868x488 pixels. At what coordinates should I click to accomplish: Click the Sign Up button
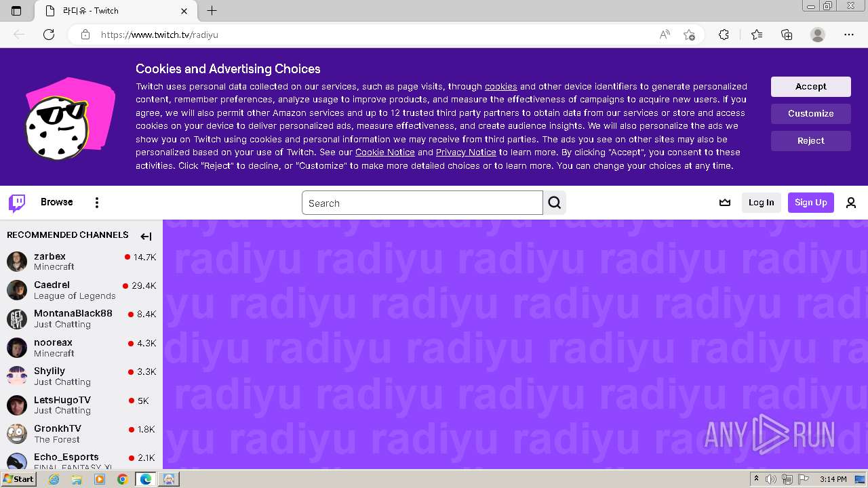coord(811,203)
